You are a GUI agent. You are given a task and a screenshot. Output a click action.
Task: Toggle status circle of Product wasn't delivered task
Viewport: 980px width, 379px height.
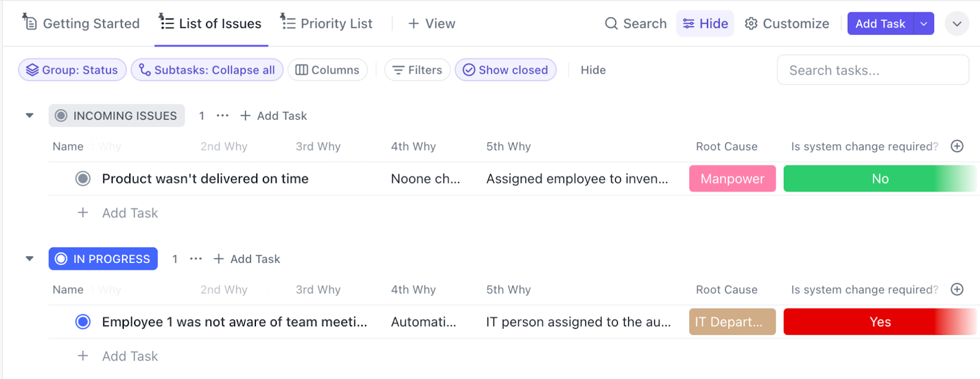83,178
